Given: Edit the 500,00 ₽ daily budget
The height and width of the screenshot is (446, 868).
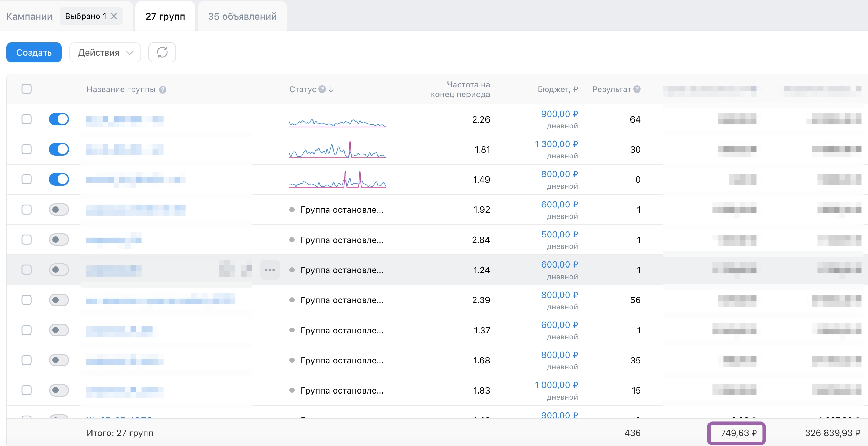Looking at the screenshot, I should [559, 234].
